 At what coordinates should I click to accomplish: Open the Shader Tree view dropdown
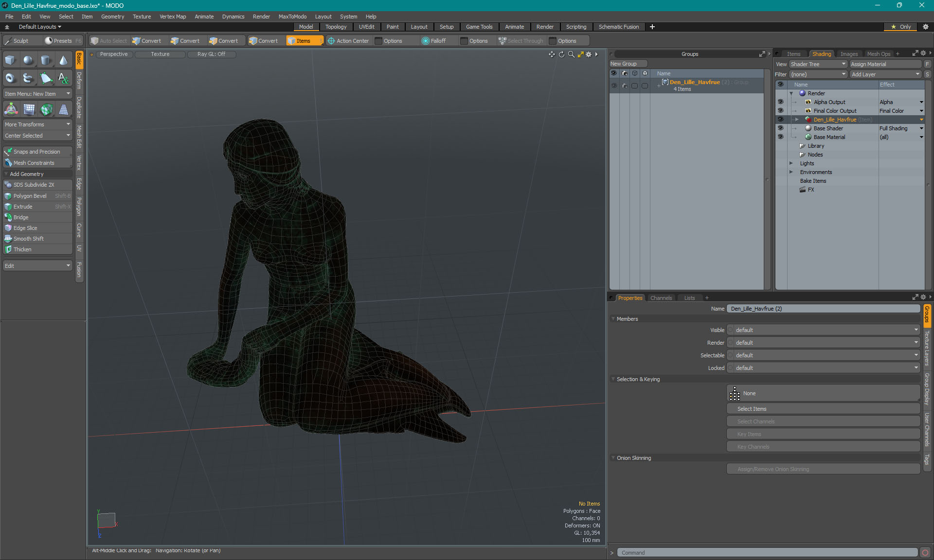point(818,64)
